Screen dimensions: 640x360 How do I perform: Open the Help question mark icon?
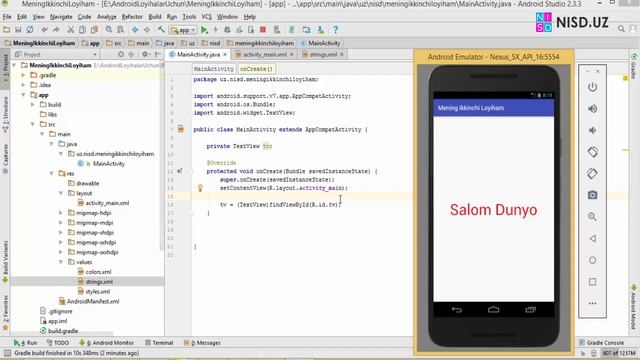pos(336,30)
